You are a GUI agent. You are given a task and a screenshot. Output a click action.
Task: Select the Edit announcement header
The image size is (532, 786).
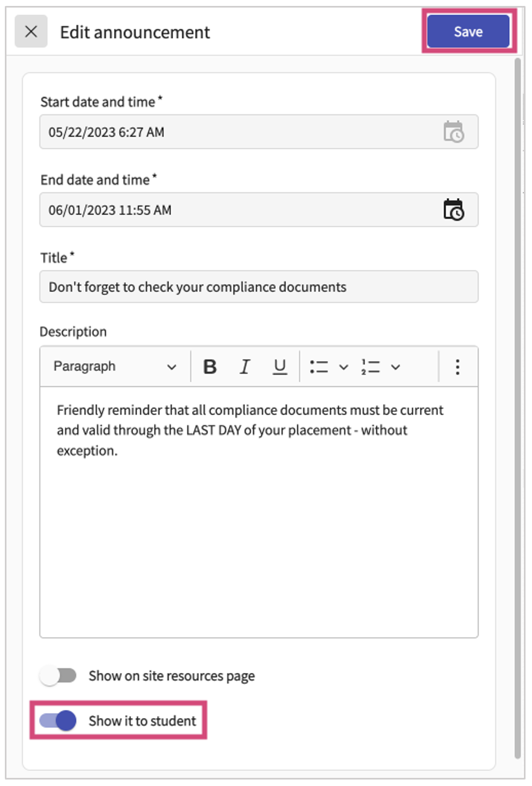tap(135, 32)
